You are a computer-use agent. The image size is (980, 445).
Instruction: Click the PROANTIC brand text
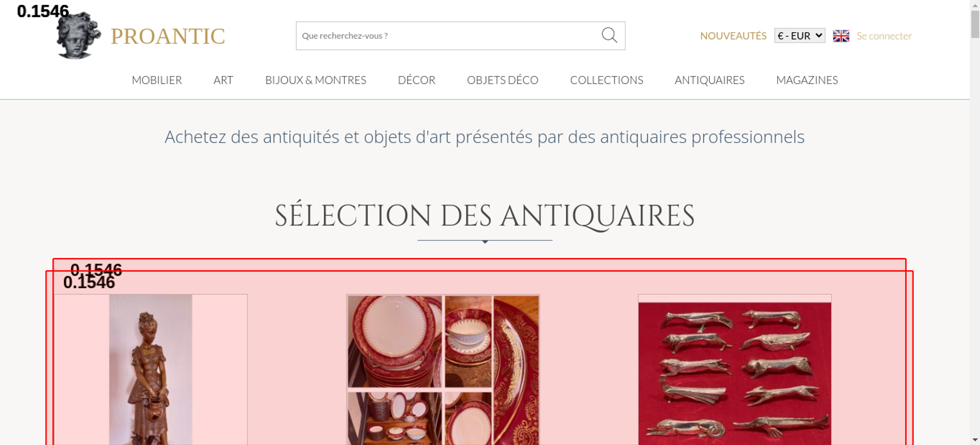168,36
